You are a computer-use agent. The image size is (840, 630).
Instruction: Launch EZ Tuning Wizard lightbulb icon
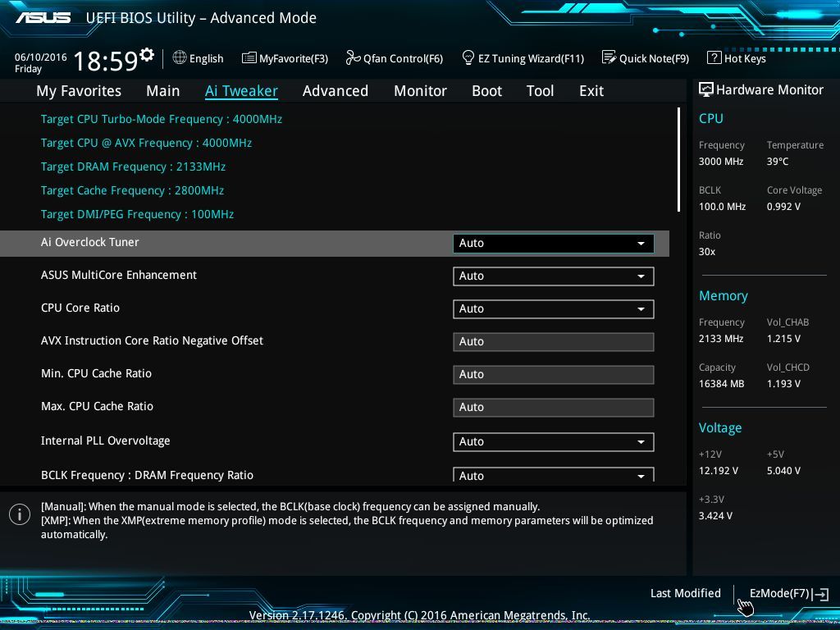[468, 57]
